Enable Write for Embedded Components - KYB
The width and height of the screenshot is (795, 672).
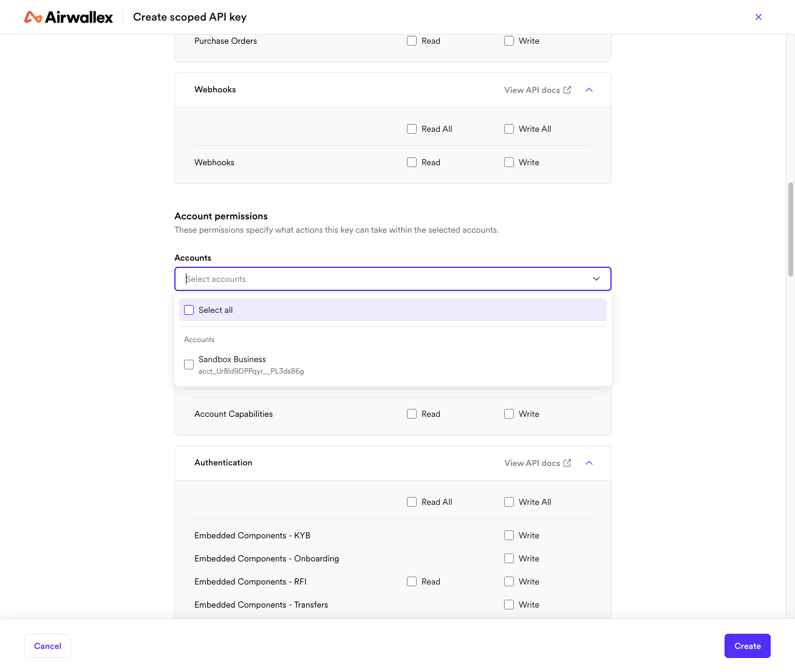(x=509, y=535)
